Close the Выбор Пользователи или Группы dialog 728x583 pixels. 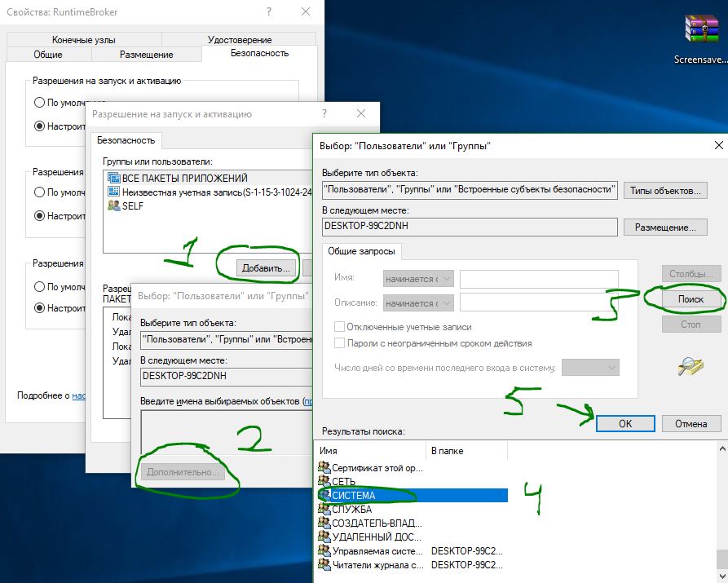pyautogui.click(x=718, y=145)
